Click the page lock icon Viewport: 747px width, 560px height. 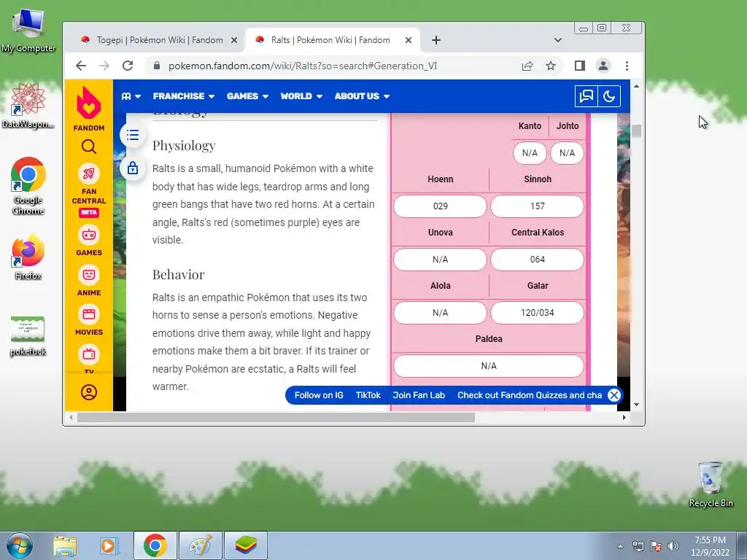(133, 168)
